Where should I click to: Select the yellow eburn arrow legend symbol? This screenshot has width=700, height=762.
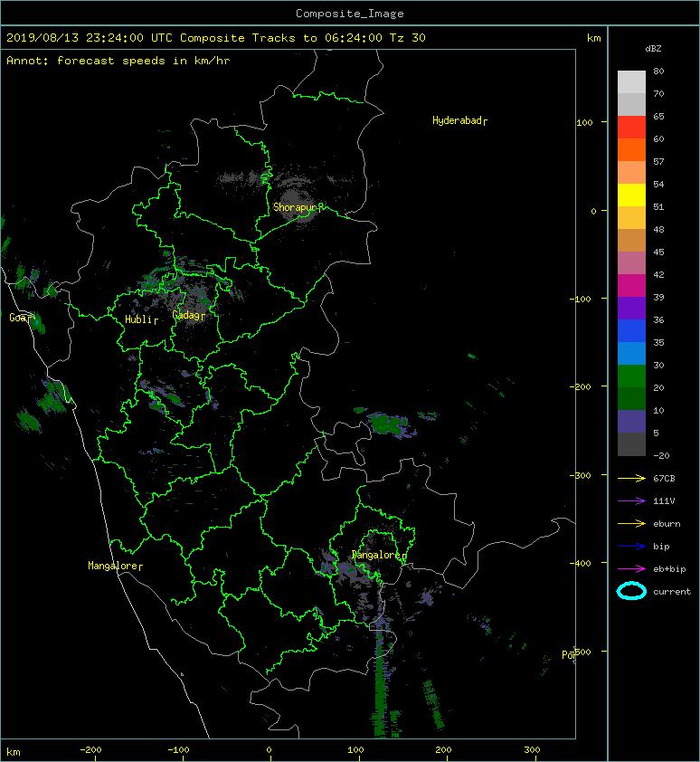[631, 524]
